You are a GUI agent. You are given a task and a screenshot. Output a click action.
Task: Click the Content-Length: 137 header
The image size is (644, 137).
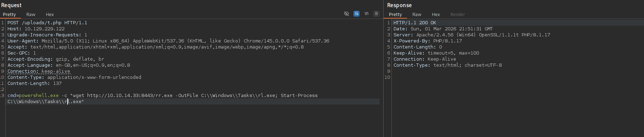35,83
